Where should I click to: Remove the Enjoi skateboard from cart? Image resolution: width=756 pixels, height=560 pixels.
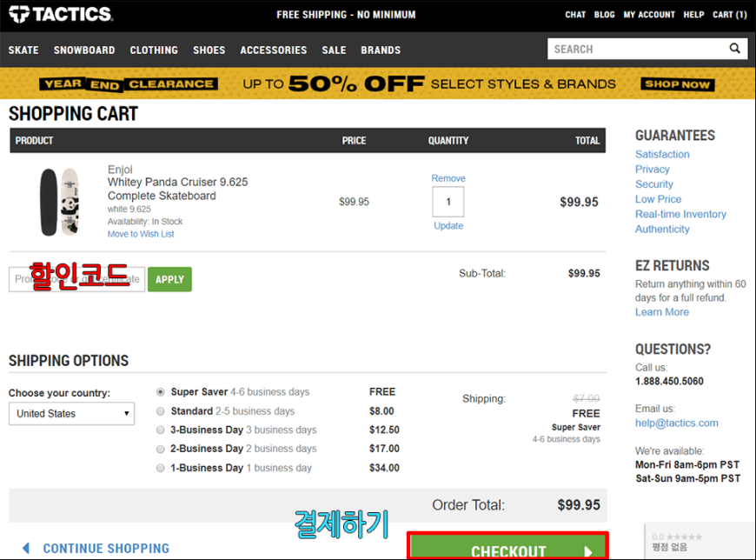tap(448, 178)
